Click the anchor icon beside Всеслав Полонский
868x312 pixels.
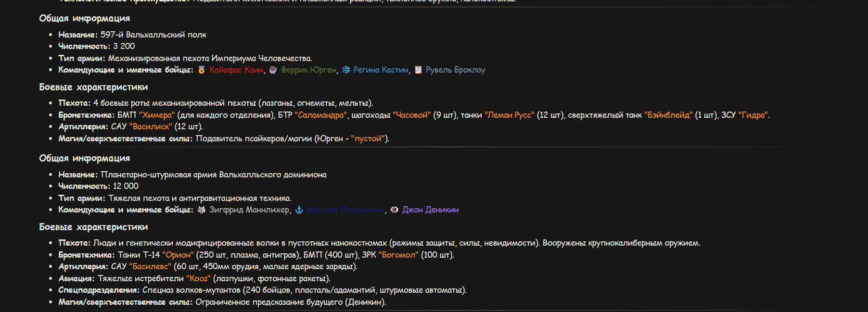click(299, 210)
